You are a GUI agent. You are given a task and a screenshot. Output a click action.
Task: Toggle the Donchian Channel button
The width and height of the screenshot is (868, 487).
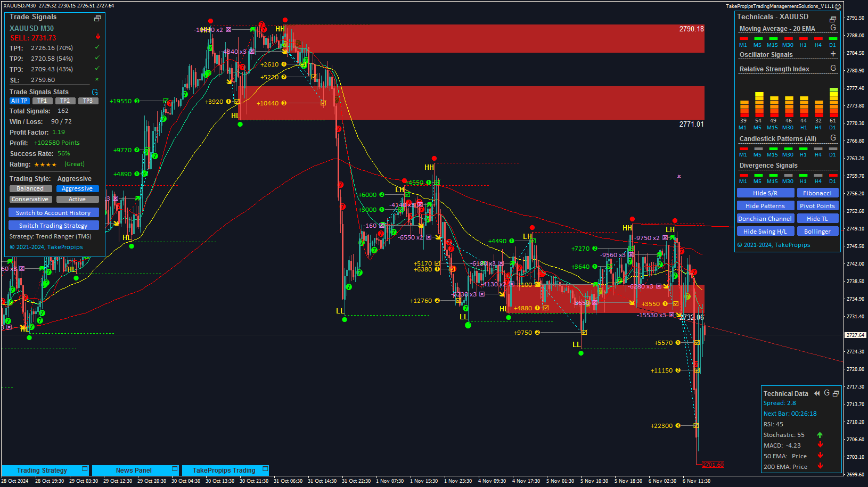765,219
